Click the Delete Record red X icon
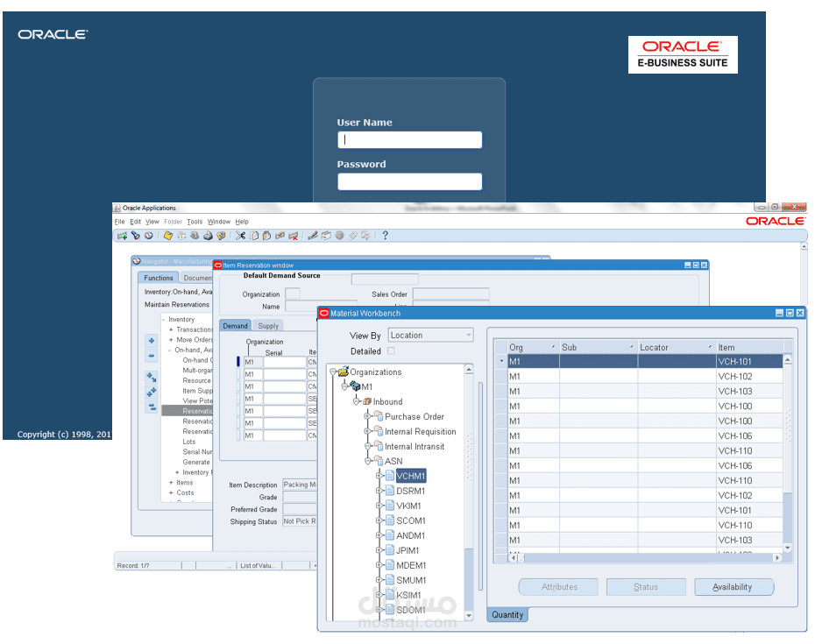815x644 pixels. click(294, 236)
